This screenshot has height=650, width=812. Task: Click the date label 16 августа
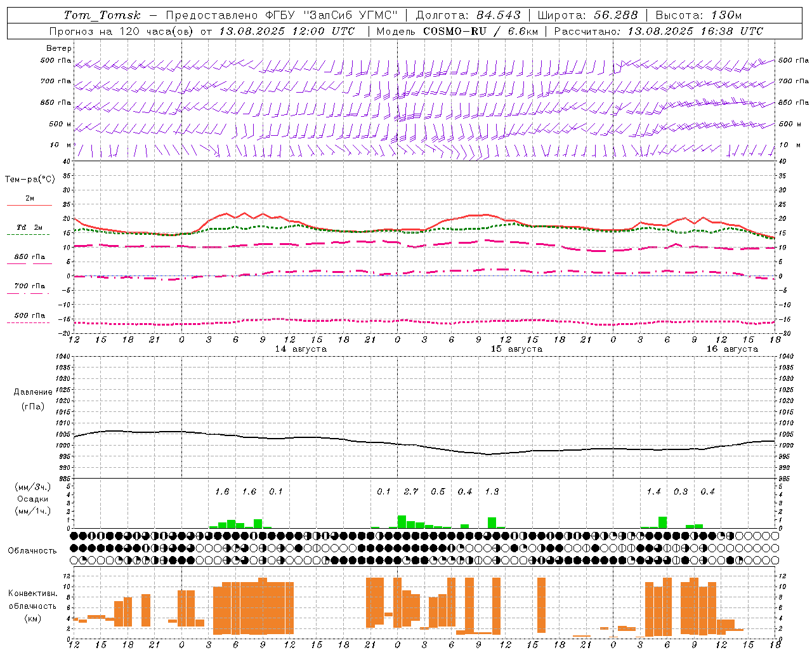tap(732, 349)
